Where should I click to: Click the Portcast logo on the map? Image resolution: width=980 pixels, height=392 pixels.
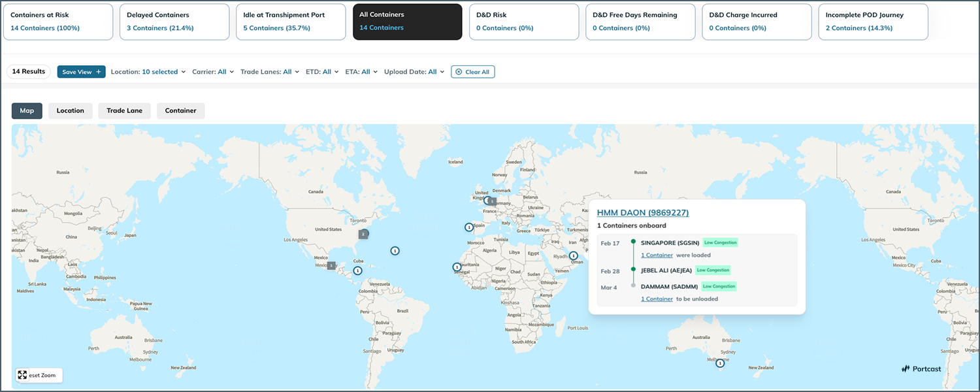pos(921,368)
